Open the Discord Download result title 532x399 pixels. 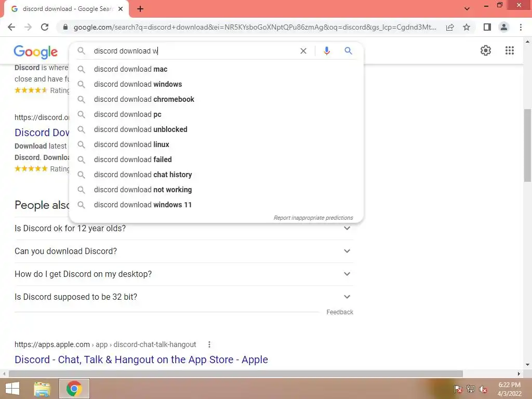[x=42, y=132]
